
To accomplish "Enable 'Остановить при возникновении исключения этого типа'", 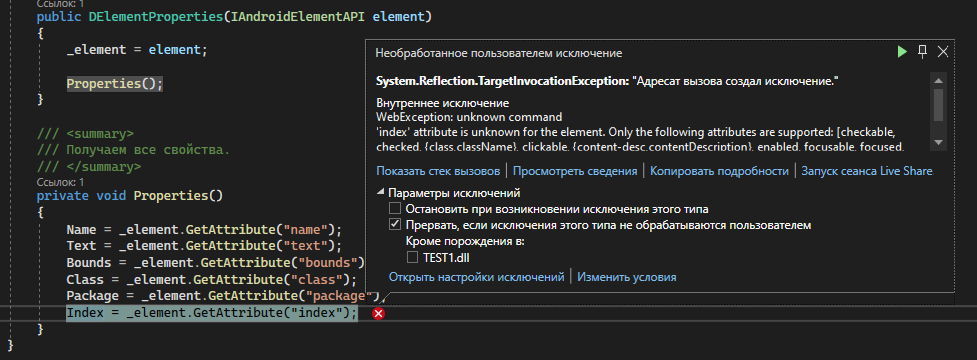I will pos(394,209).
